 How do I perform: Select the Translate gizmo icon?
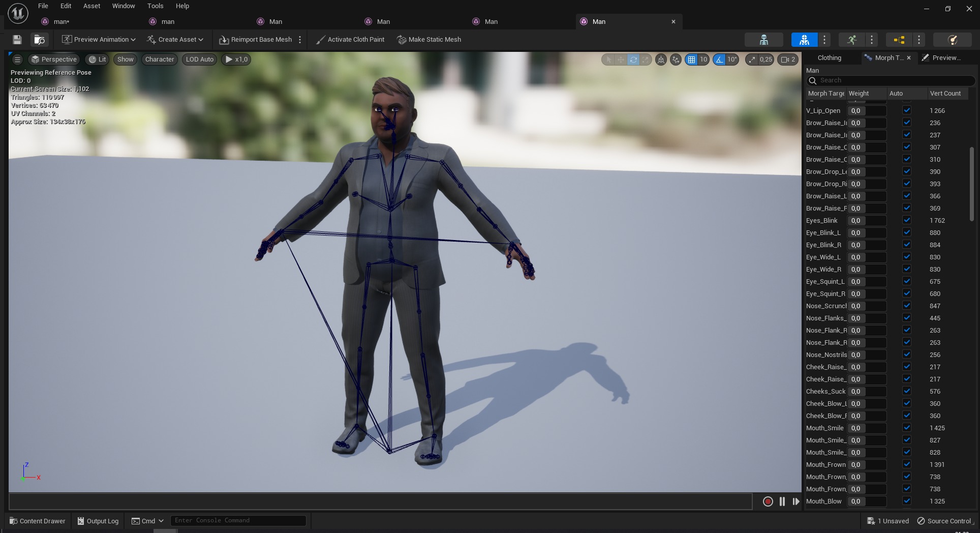(621, 60)
